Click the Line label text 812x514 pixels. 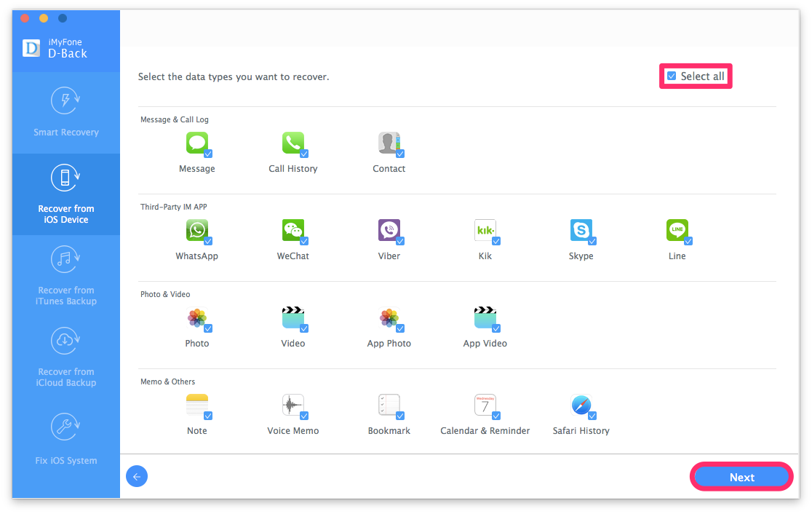point(677,256)
